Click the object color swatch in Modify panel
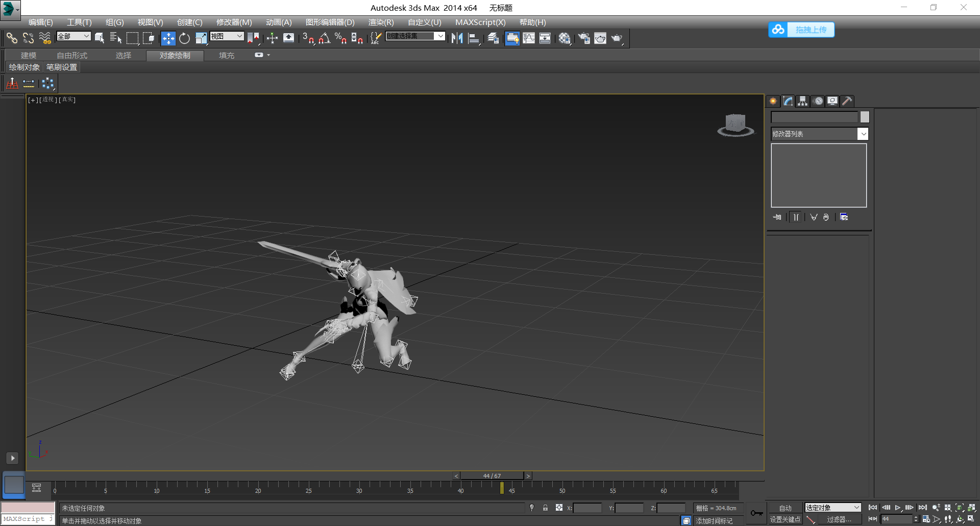This screenshot has width=980, height=526. pyautogui.click(x=865, y=117)
